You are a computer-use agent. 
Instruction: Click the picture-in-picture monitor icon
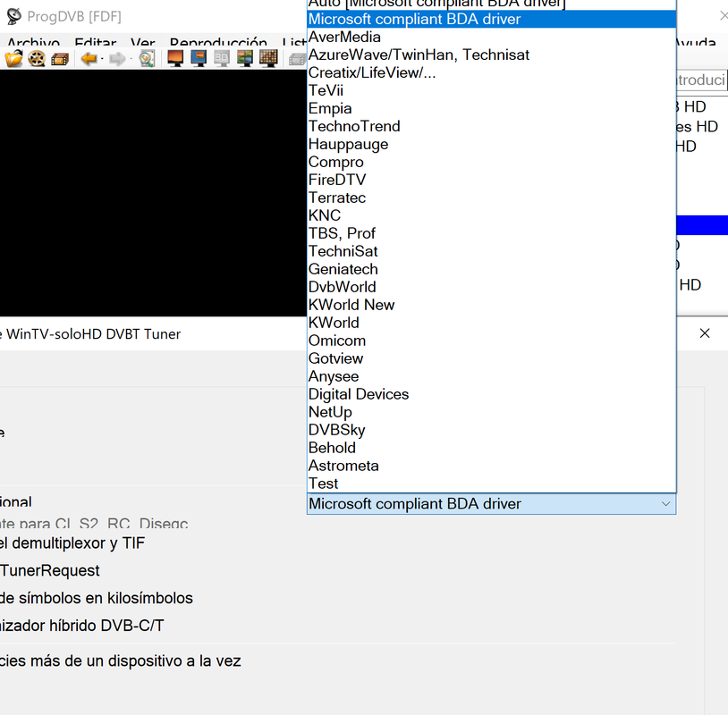199,59
